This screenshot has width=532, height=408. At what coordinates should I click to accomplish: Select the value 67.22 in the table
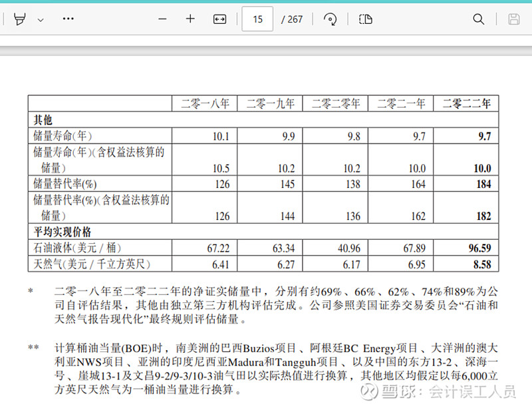218,249
